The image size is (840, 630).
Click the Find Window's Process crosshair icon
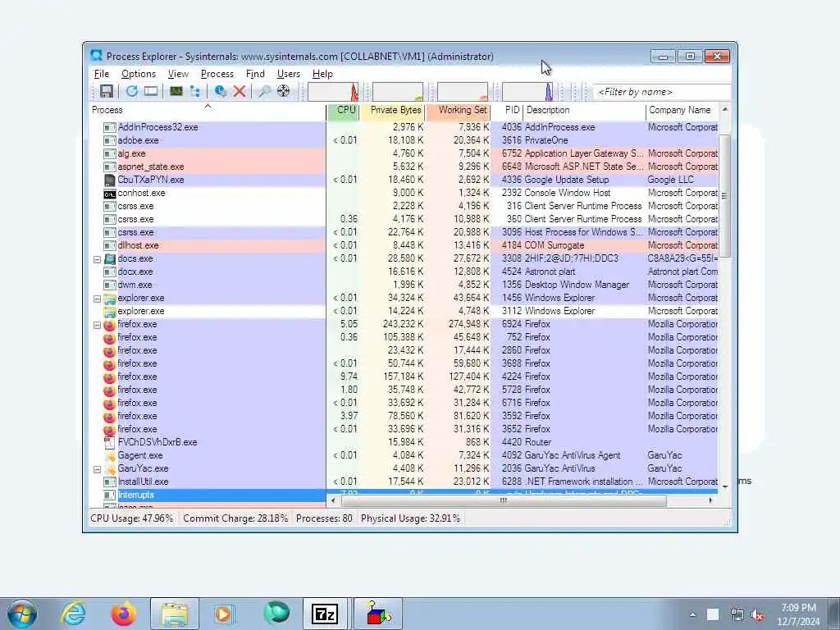tap(283, 92)
